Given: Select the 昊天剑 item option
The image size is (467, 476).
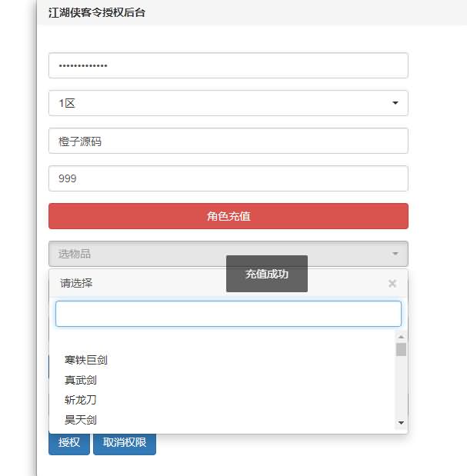Looking at the screenshot, I should [81, 420].
